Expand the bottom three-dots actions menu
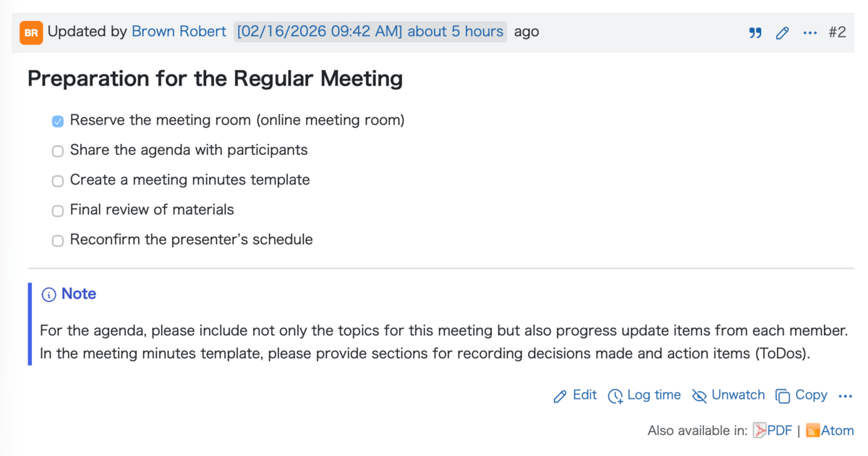 846,396
